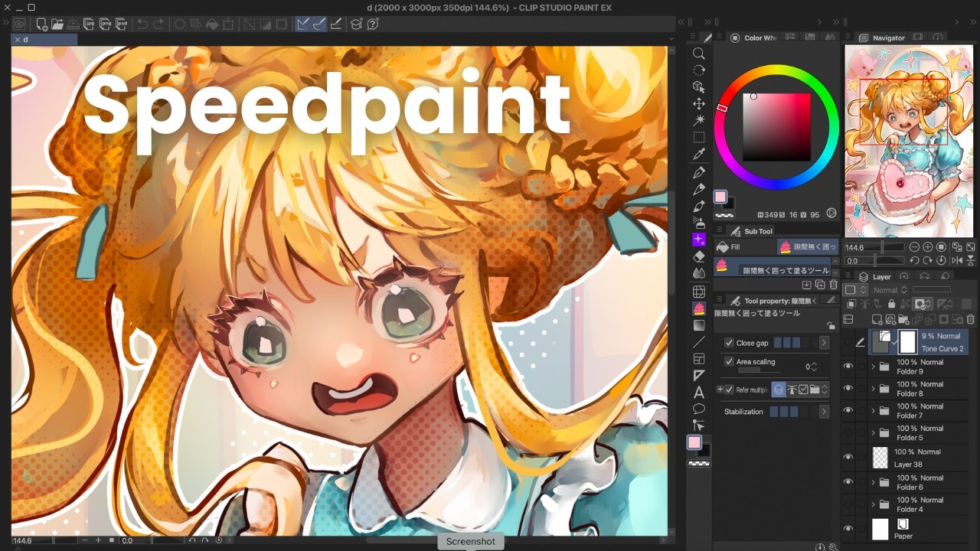Screen dimensions: 980x551
Task: Expand the Close gap options arrow
Action: (x=824, y=343)
